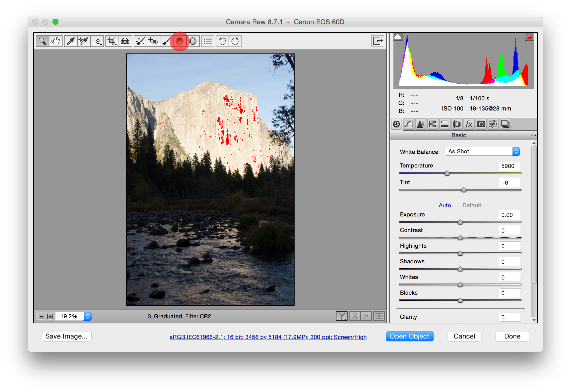Toggle full screen mode button
Screen dimensions: 571x392
pyautogui.click(x=378, y=41)
